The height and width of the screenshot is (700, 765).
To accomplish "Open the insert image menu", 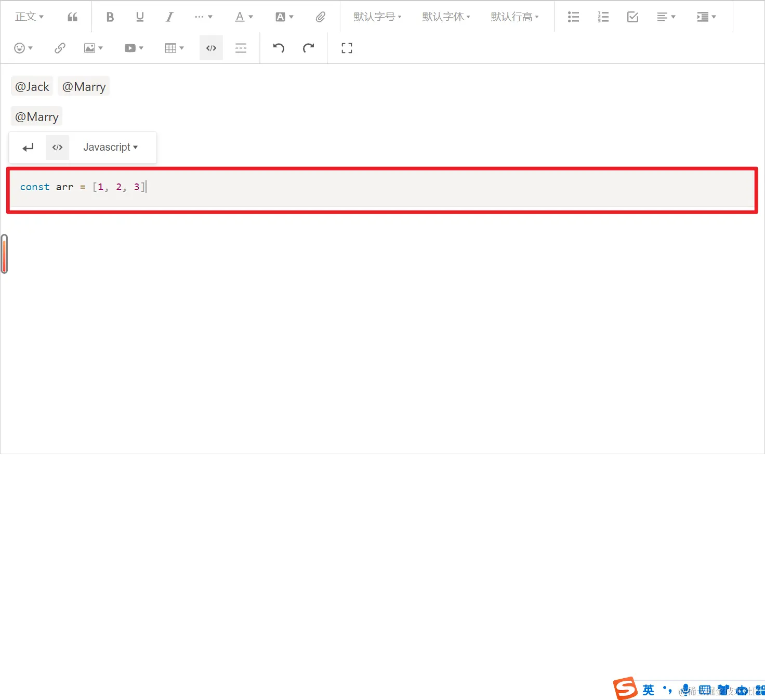I will [94, 48].
